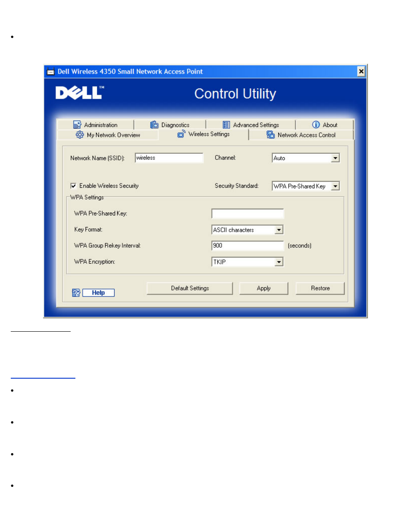Click the 'WPA Pre-Shared Key:' label
This screenshot has width=411, height=532.
[x=100, y=213]
